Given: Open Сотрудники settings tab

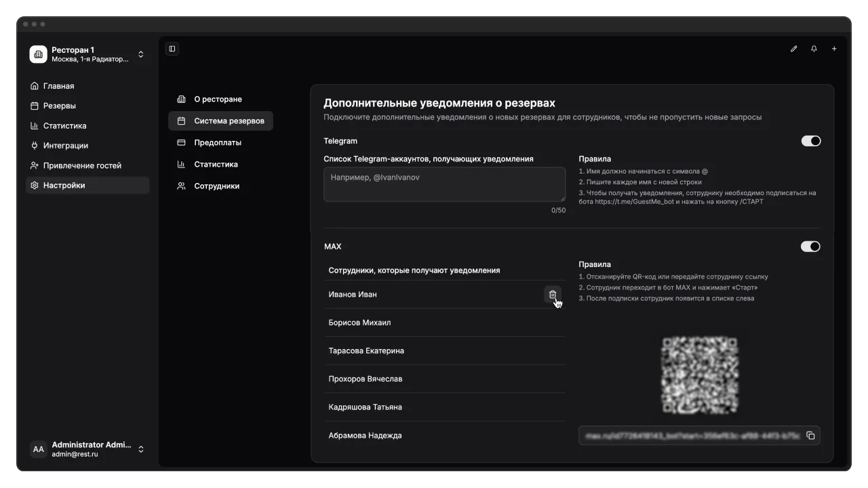Looking at the screenshot, I should pos(220,186).
